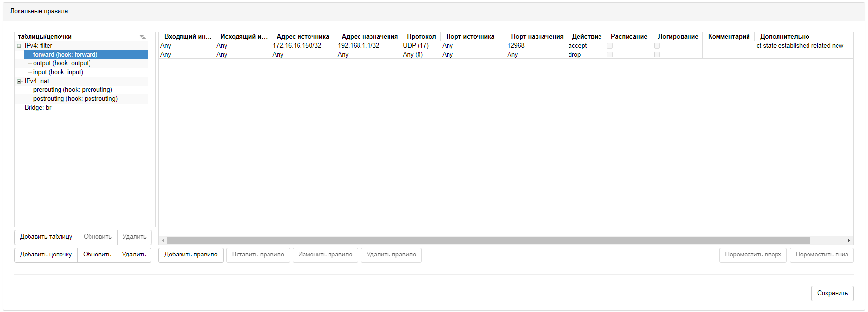Click the Протокол column header
Viewport: 868px width, 312px height.
[421, 37]
